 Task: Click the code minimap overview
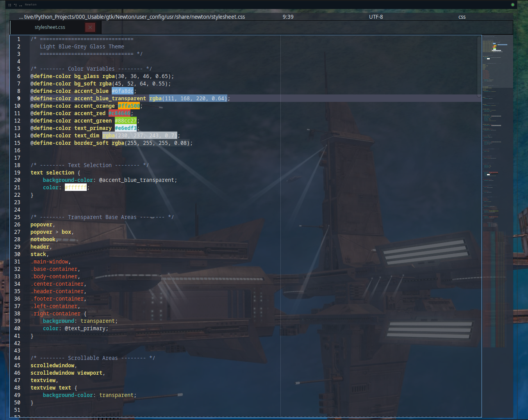tap(497, 195)
